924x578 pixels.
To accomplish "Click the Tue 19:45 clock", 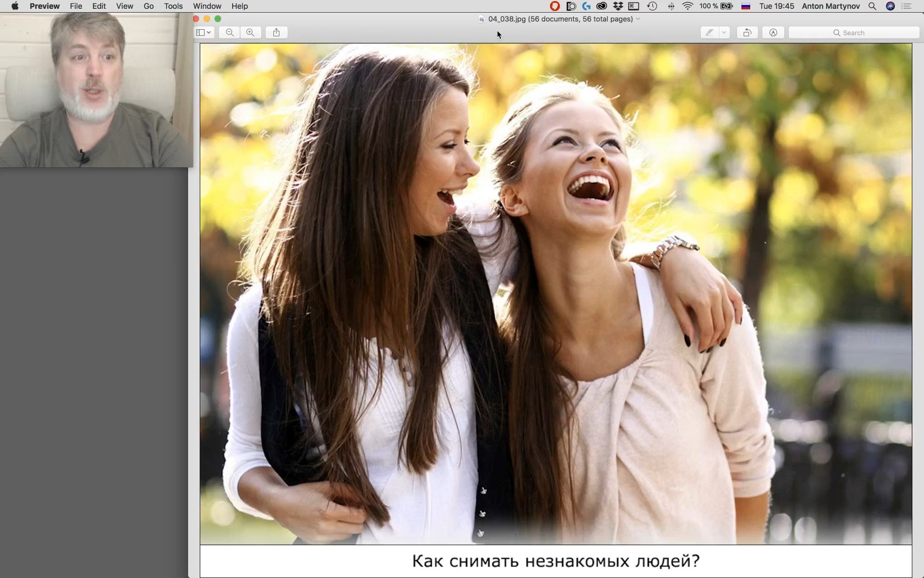I will [x=777, y=6].
